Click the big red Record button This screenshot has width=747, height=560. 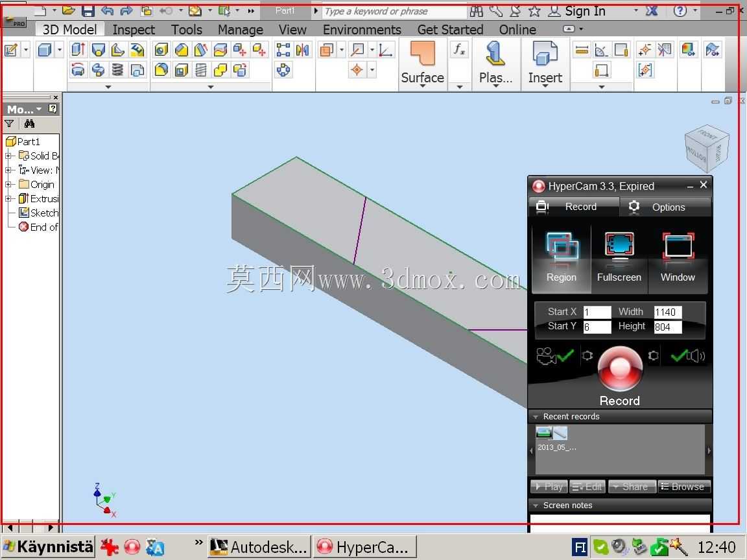point(619,369)
